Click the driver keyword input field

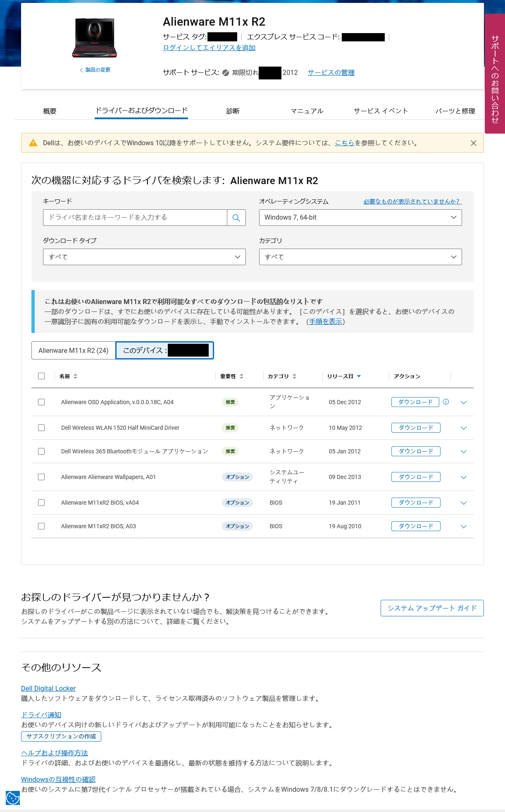tap(135, 218)
